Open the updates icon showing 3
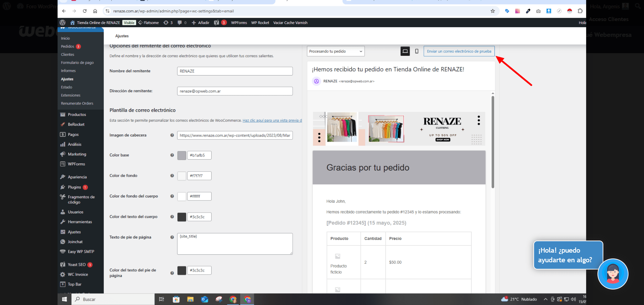This screenshot has height=305, width=644. (168, 23)
